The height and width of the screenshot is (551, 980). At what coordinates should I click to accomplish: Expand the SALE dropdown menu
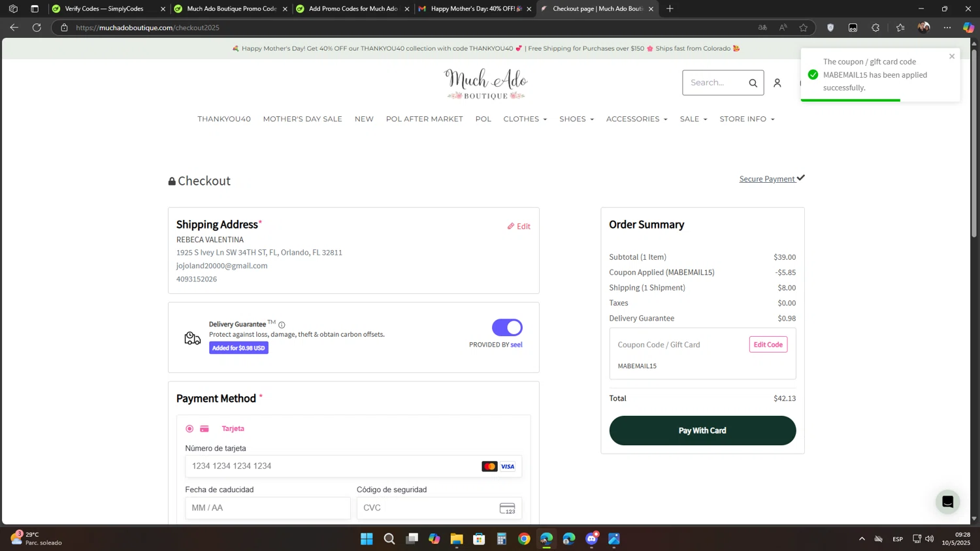click(x=693, y=119)
